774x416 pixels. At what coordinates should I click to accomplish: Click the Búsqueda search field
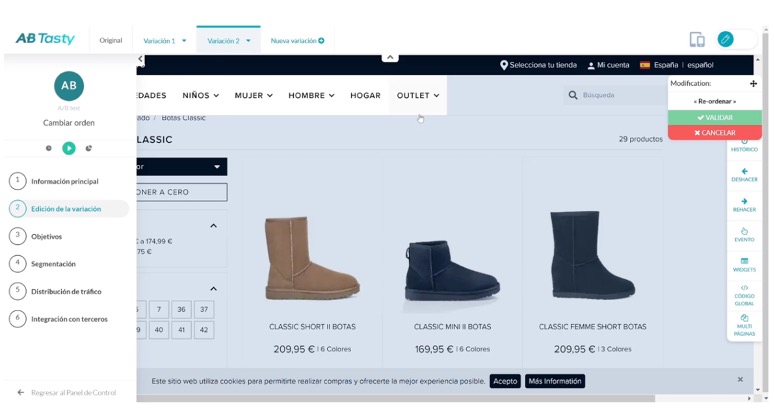pyautogui.click(x=615, y=95)
